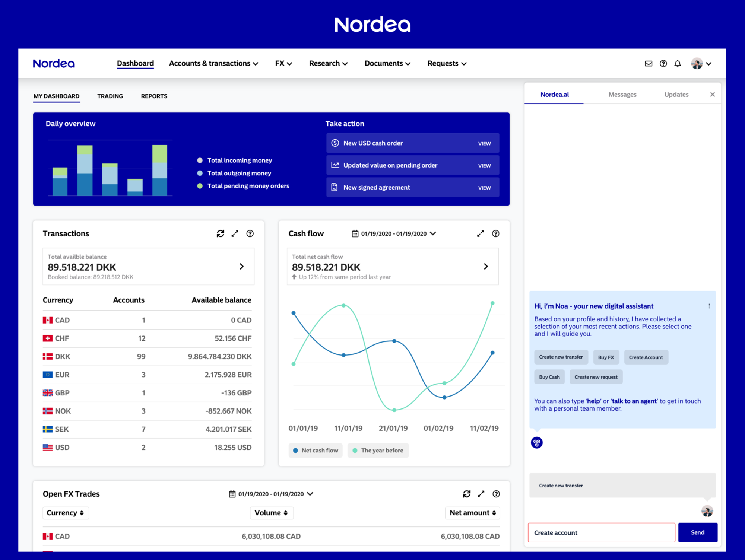Click the UK flag for GBP row
The height and width of the screenshot is (560, 745).
coord(48,393)
